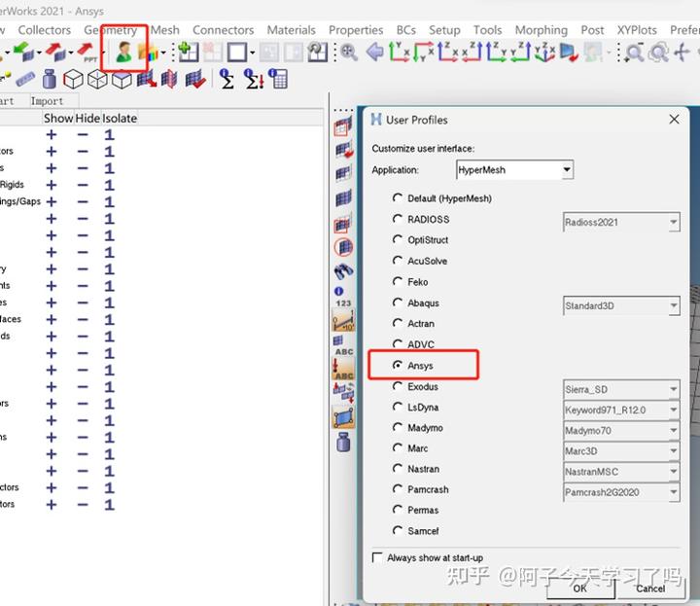Click the Cancel button
Screen dimensions: 700x606
(x=650, y=588)
